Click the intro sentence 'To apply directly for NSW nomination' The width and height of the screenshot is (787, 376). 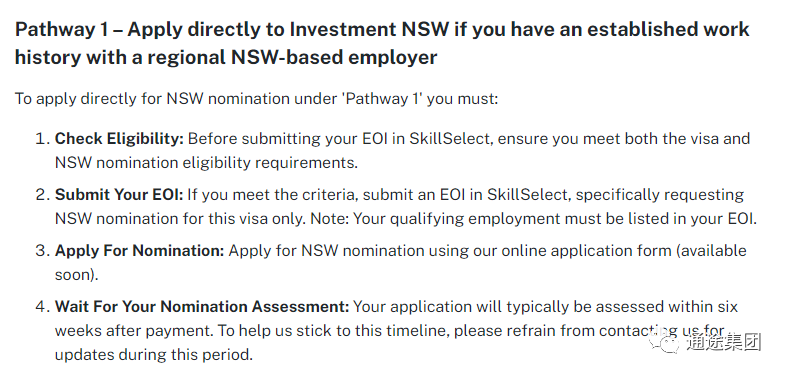click(x=256, y=98)
